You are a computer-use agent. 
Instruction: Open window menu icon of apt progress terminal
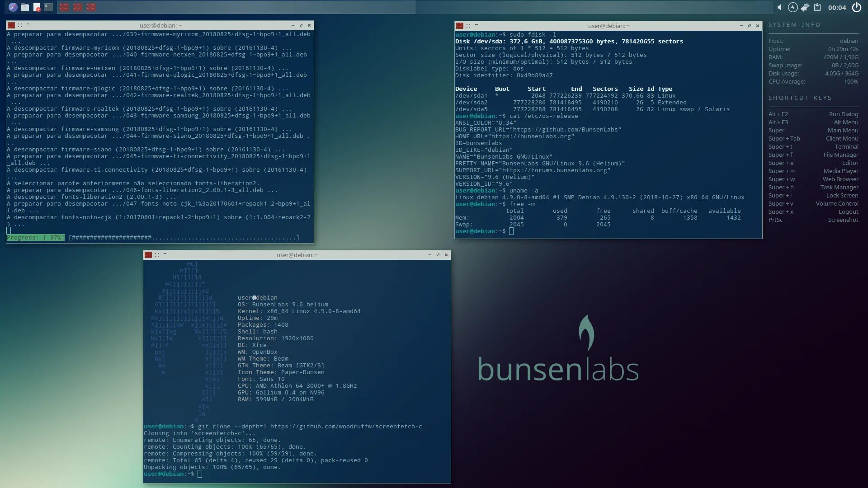11,25
